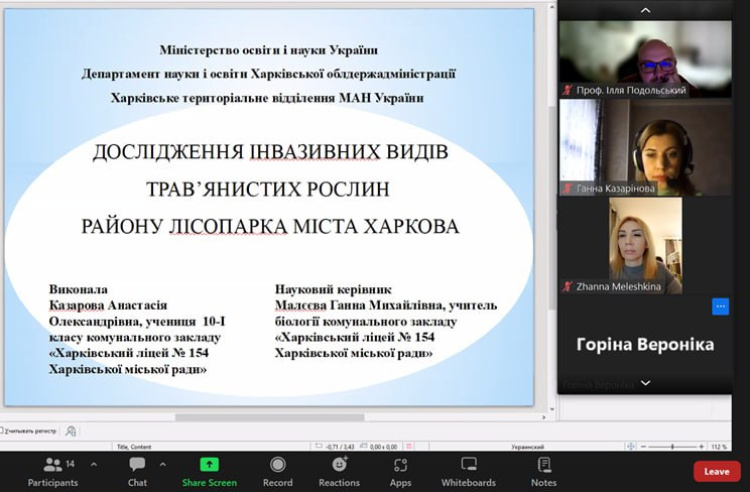Click the zoom slider handle in status bar

point(673,447)
